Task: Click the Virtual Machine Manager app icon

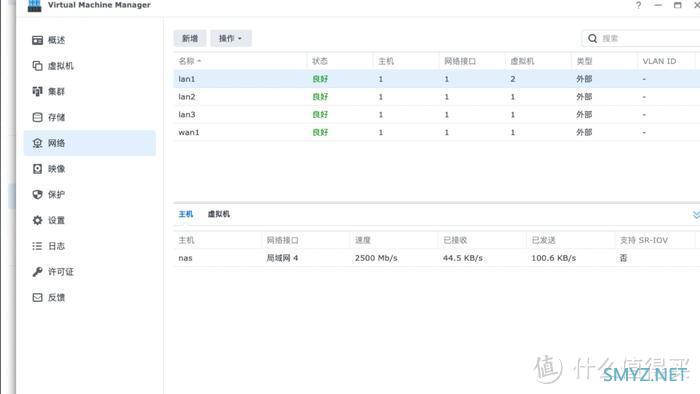Action: 34,5
